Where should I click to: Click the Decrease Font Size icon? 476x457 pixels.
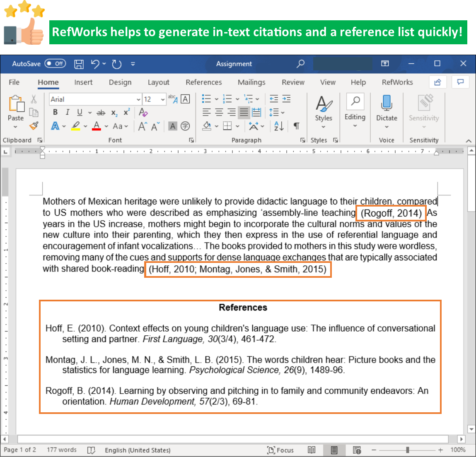click(x=155, y=126)
